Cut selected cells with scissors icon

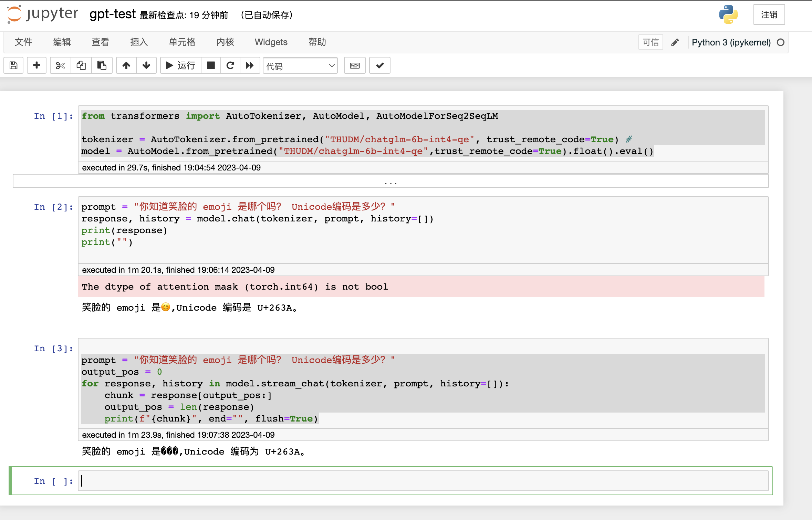pyautogui.click(x=61, y=65)
